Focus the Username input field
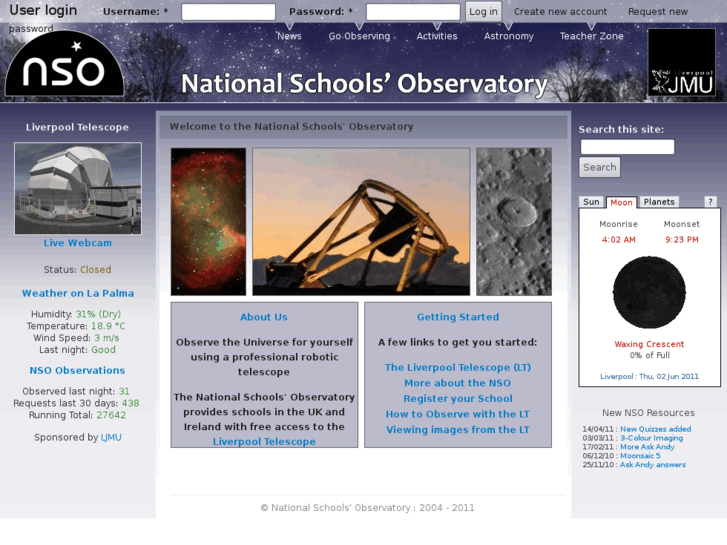727x545 pixels. pyautogui.click(x=229, y=12)
